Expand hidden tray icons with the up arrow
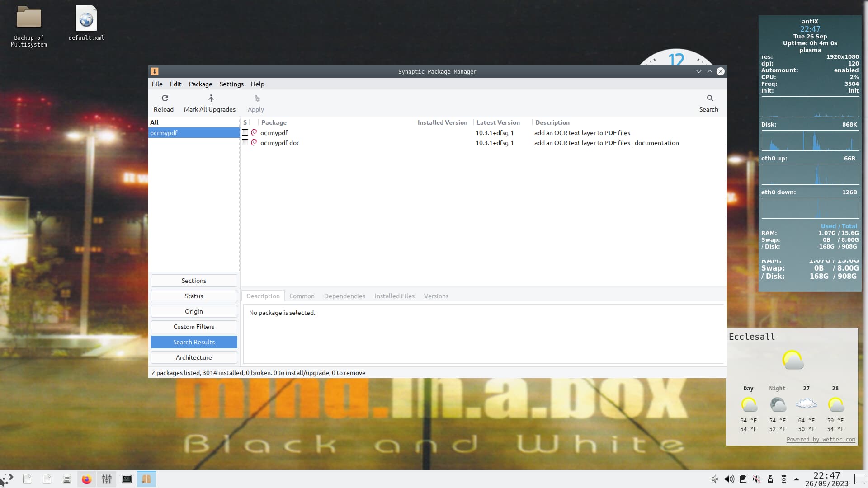 click(797, 479)
